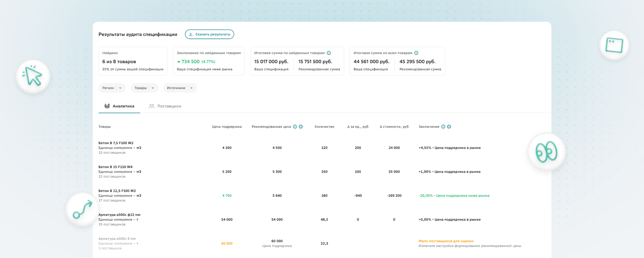The height and width of the screenshot is (258, 644).
Task: Click the Δ стоимости, руб column header
Action: click(394, 127)
